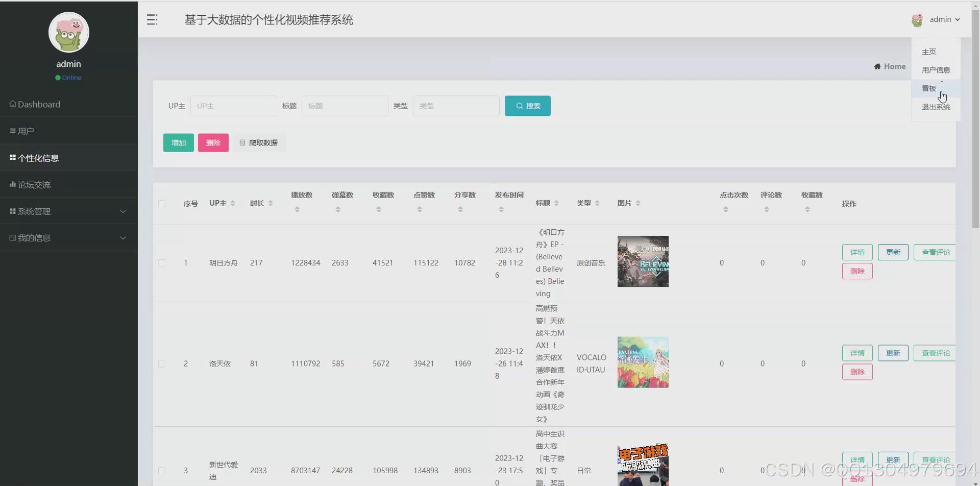Click the 论坛交流 chart icon

tap(13, 184)
